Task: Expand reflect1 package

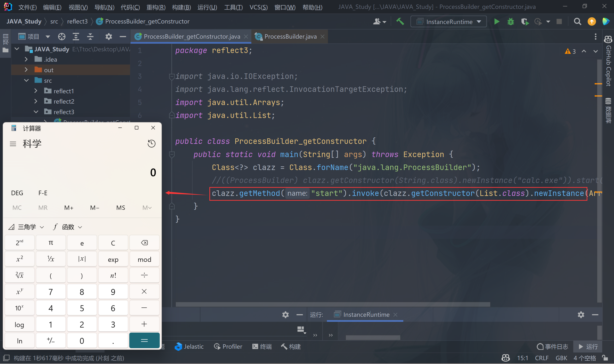Action: point(35,91)
